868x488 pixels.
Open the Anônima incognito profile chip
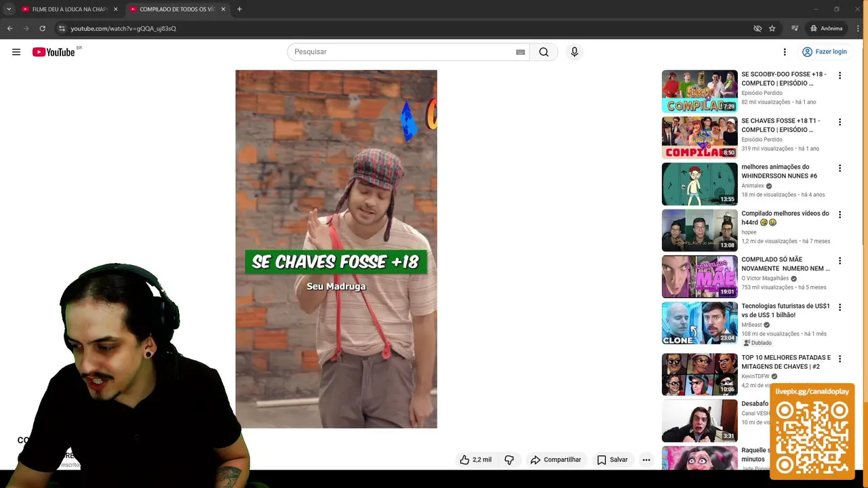click(x=827, y=28)
